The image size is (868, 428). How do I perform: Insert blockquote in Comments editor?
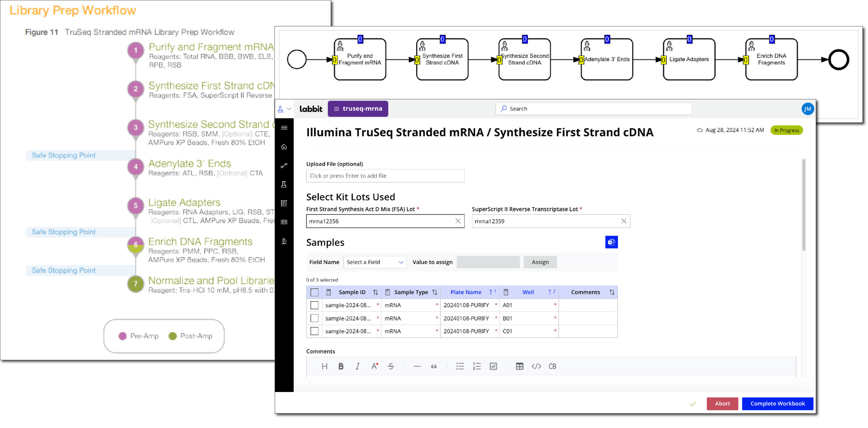[x=434, y=366]
